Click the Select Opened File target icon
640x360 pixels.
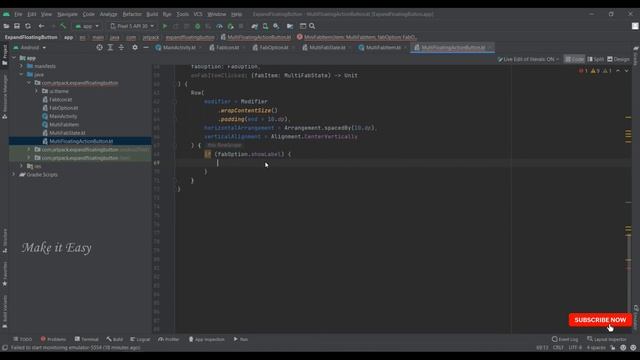pos(100,47)
